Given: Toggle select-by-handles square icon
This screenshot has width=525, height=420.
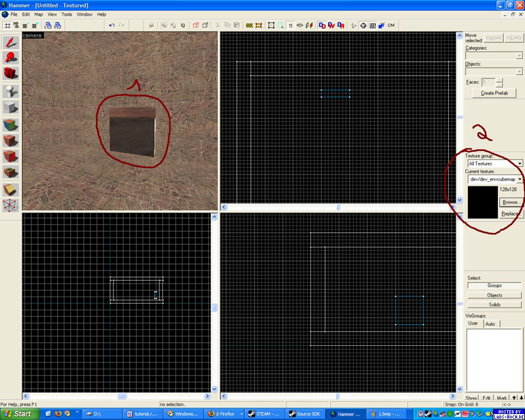Looking at the screenshot, I should (271, 25).
